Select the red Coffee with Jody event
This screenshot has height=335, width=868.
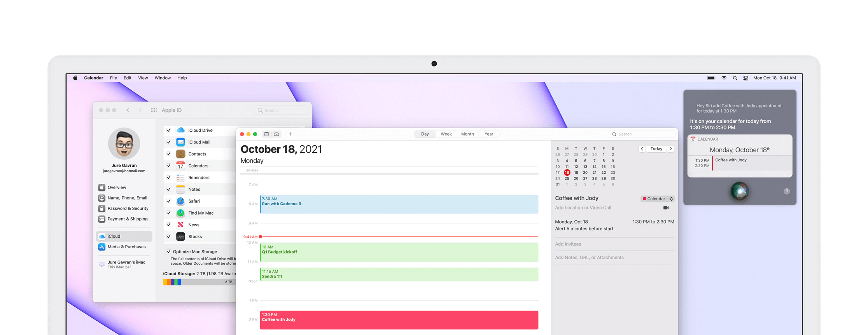399,320
